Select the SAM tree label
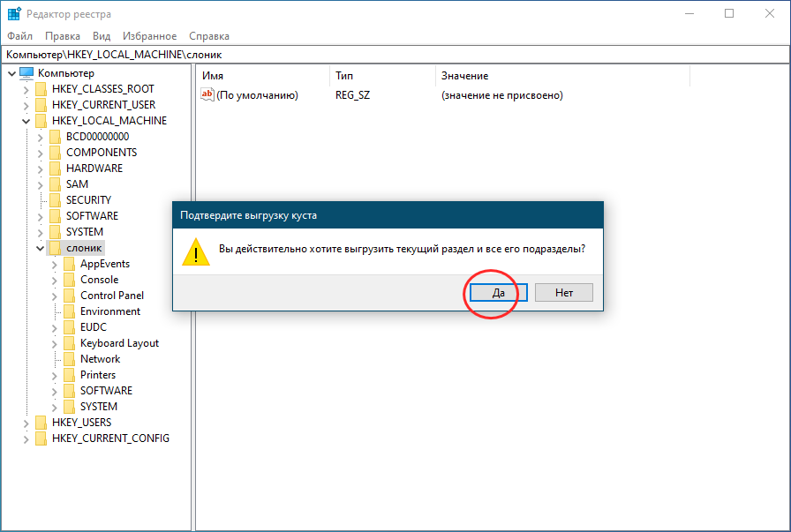Viewport: 791px width, 532px height. [x=77, y=184]
